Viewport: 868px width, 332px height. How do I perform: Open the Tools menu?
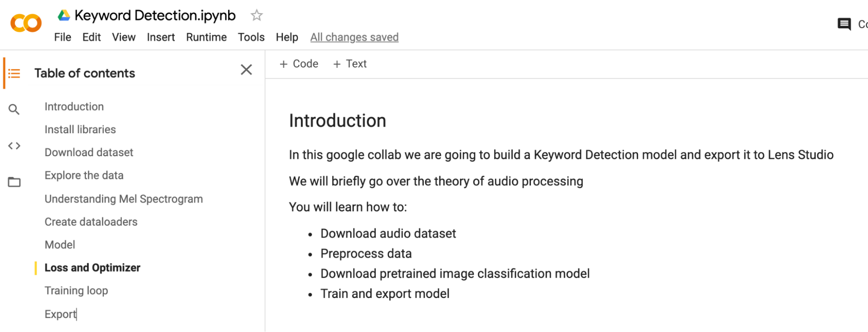(x=251, y=37)
